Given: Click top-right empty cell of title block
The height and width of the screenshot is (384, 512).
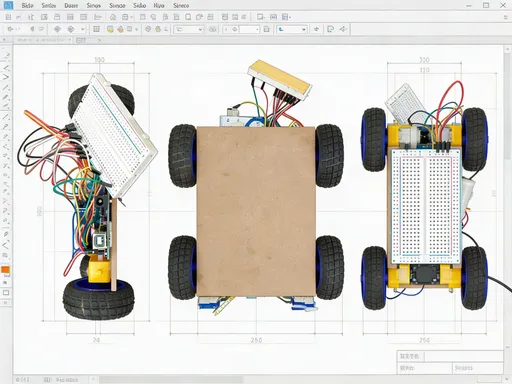Looking at the screenshot, I should (x=464, y=356).
